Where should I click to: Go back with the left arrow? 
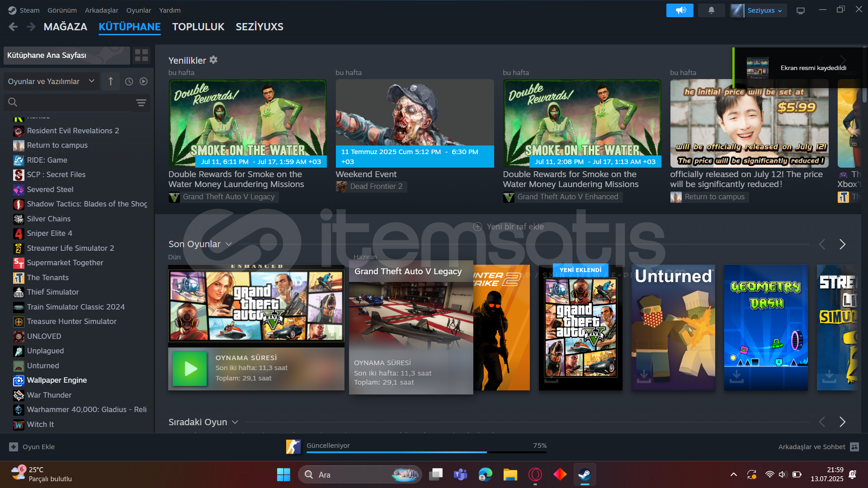pyautogui.click(x=13, y=27)
